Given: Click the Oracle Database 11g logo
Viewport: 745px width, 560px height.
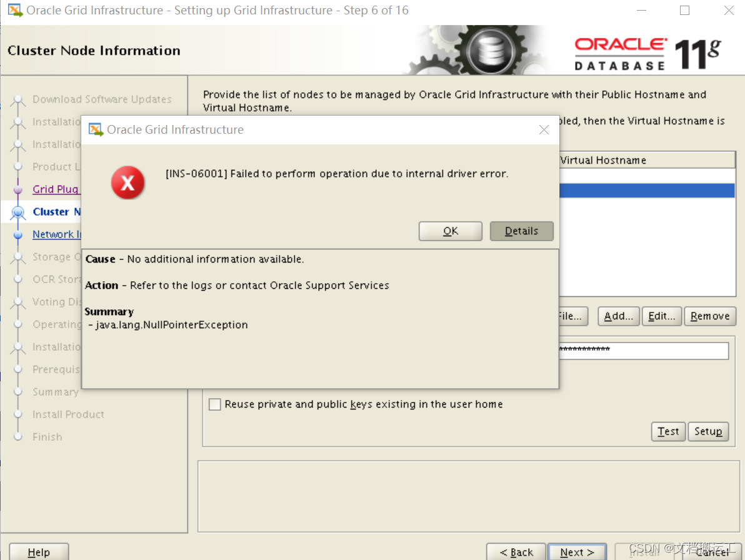Looking at the screenshot, I should click(647, 54).
